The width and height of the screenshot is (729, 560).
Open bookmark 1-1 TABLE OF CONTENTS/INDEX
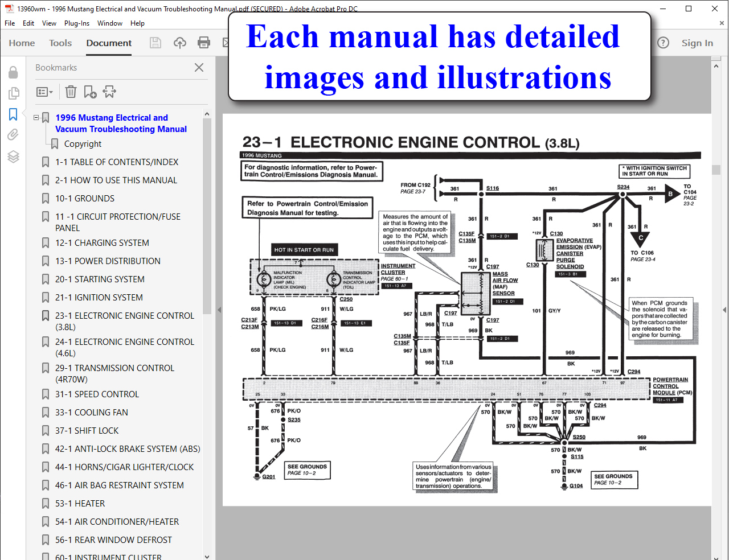coord(117,162)
